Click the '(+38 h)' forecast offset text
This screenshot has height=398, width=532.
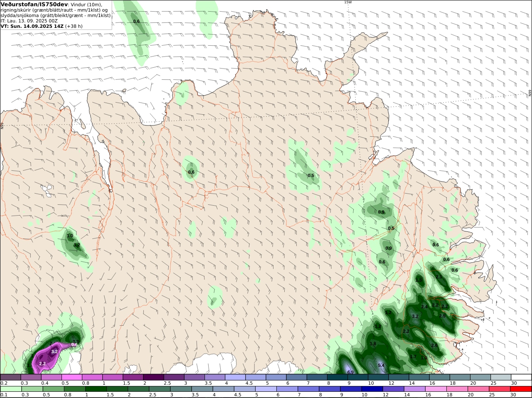pyautogui.click(x=74, y=26)
